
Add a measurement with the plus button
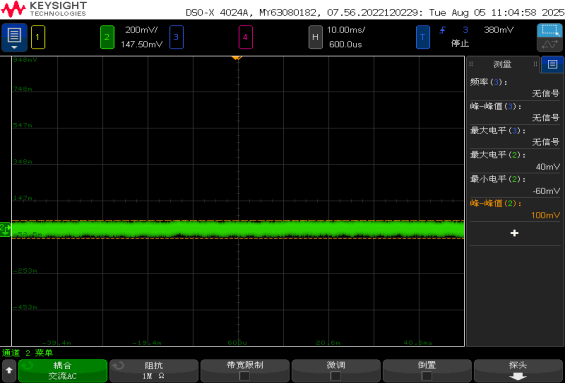click(x=515, y=233)
